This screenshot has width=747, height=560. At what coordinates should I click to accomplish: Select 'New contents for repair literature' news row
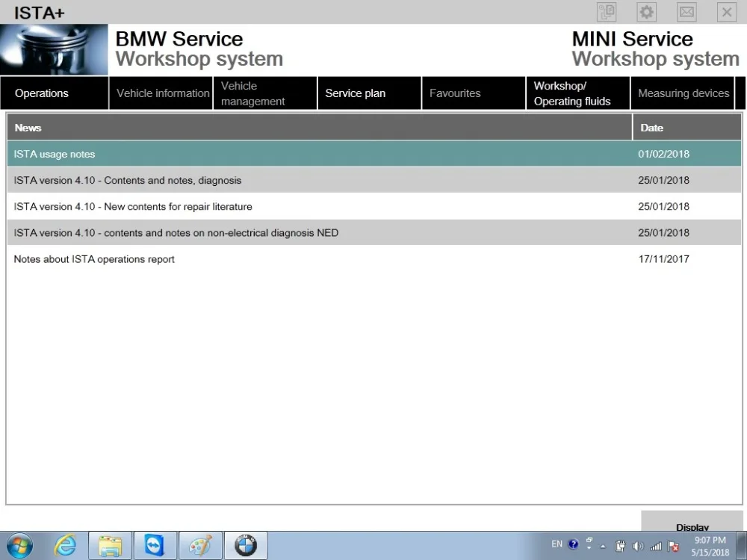(x=374, y=206)
